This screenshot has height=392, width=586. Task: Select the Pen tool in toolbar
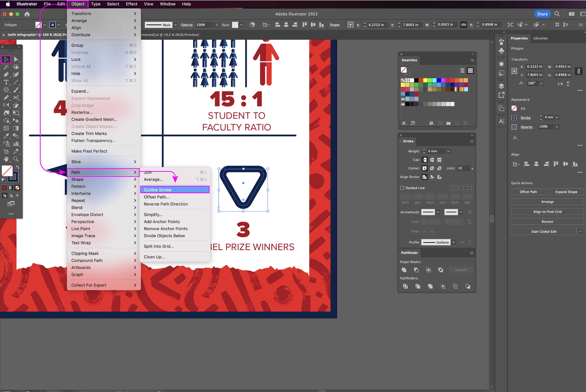[x=6, y=75]
